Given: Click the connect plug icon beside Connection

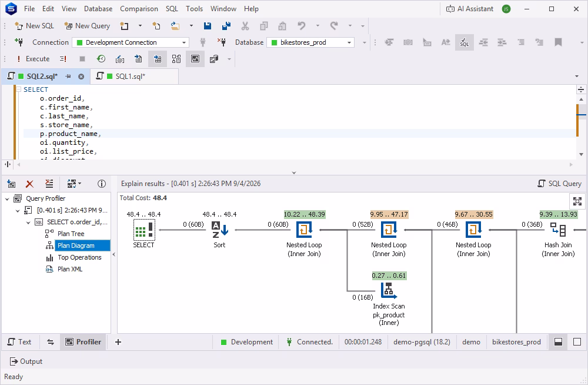Looking at the screenshot, I should 19,42.
